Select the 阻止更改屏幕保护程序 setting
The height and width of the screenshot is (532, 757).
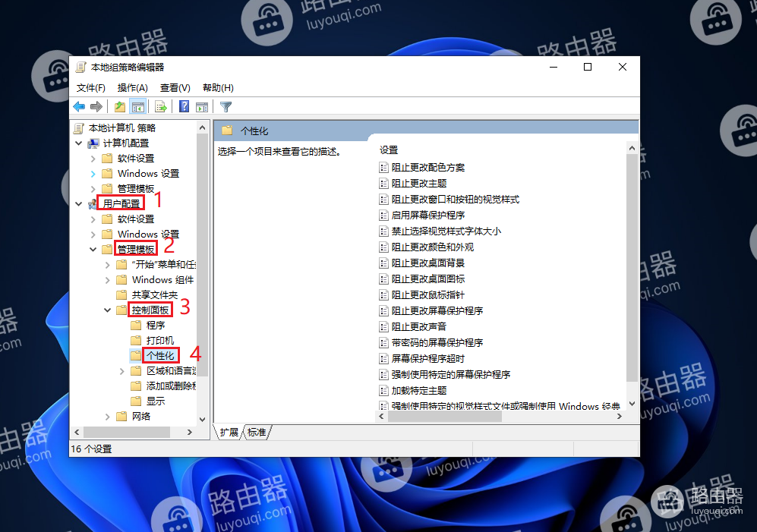pos(437,311)
